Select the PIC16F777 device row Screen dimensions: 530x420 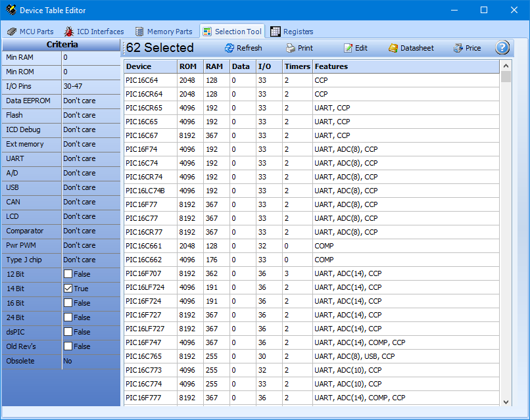tap(312, 398)
